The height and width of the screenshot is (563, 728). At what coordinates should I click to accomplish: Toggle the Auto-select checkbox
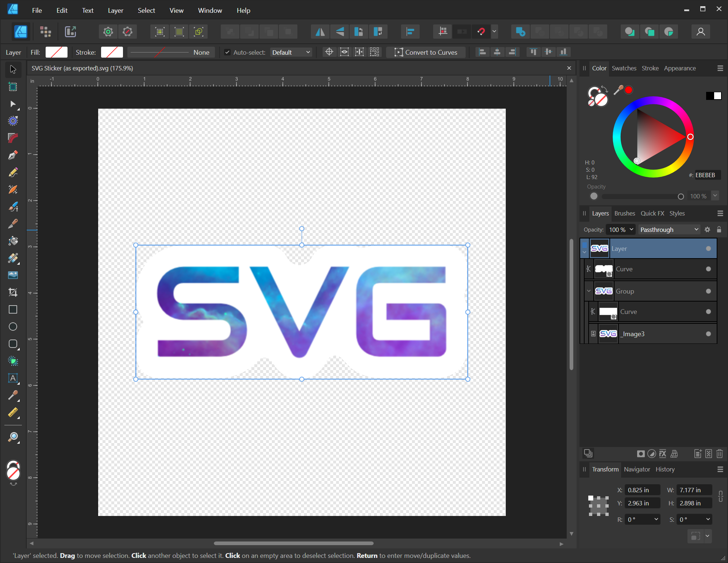(227, 52)
